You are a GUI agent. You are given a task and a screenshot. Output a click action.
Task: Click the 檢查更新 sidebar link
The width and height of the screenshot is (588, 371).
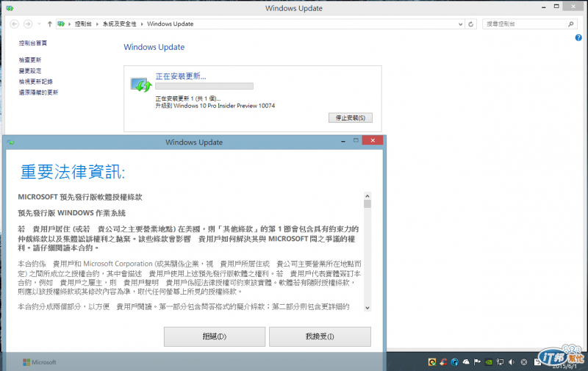click(30, 60)
